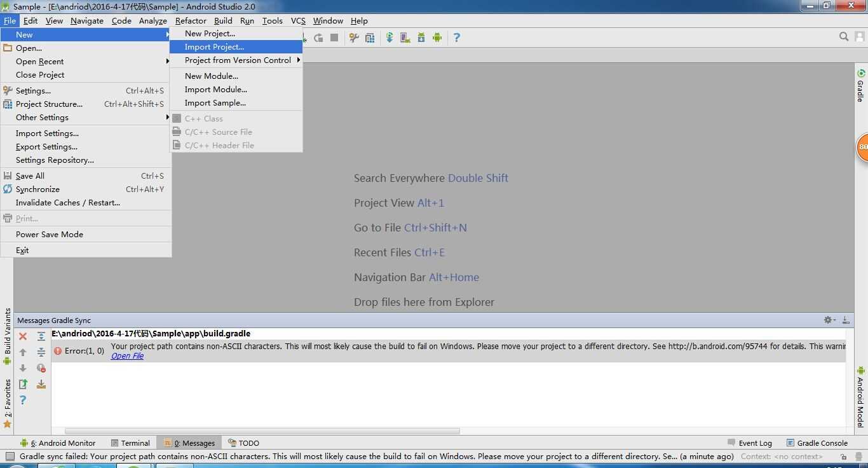This screenshot has height=468, width=868.
Task: Toggle the hide warnings filter icon
Action: (x=41, y=368)
